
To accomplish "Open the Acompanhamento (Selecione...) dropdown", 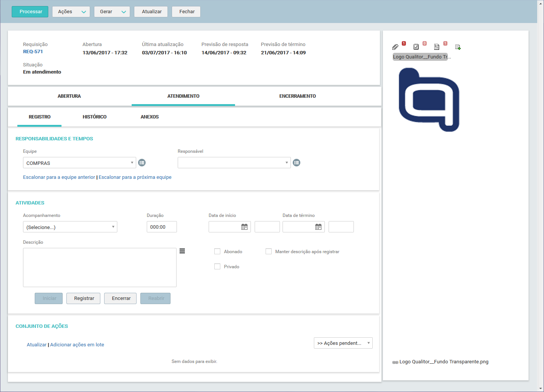I will (x=70, y=227).
